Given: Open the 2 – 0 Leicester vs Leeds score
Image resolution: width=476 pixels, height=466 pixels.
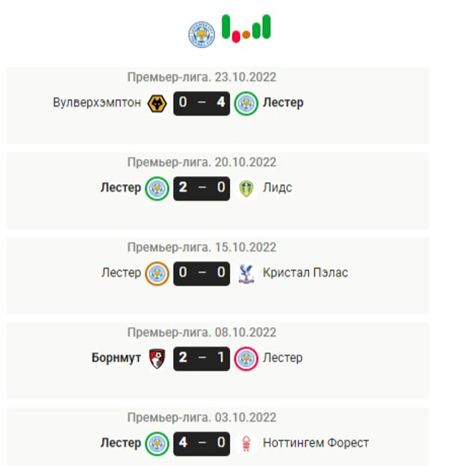Looking at the screenshot, I should point(201,188).
